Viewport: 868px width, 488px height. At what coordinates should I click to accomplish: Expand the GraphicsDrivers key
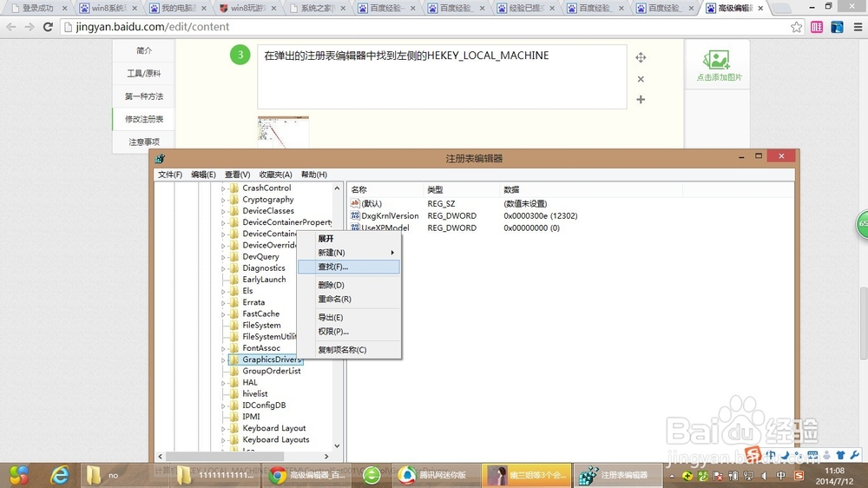pyautogui.click(x=223, y=360)
